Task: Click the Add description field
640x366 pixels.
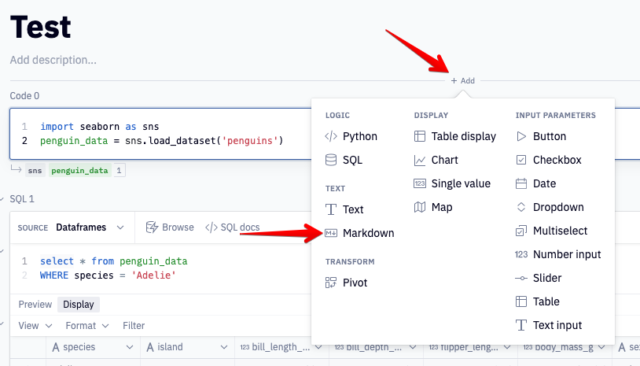Action: coord(53,60)
